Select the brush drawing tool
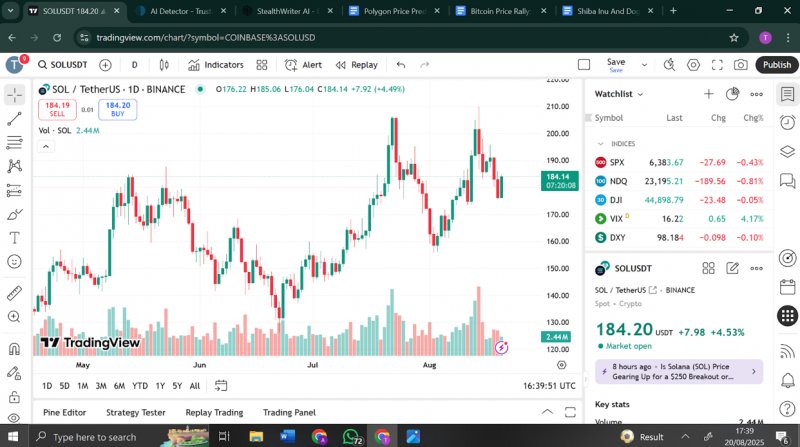Screen dimensions: 800x447 (14, 214)
